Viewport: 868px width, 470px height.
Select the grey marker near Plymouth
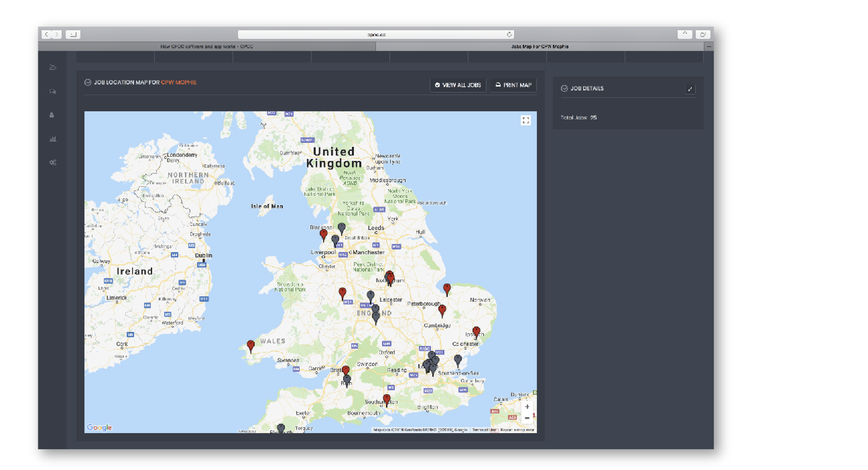click(x=281, y=428)
